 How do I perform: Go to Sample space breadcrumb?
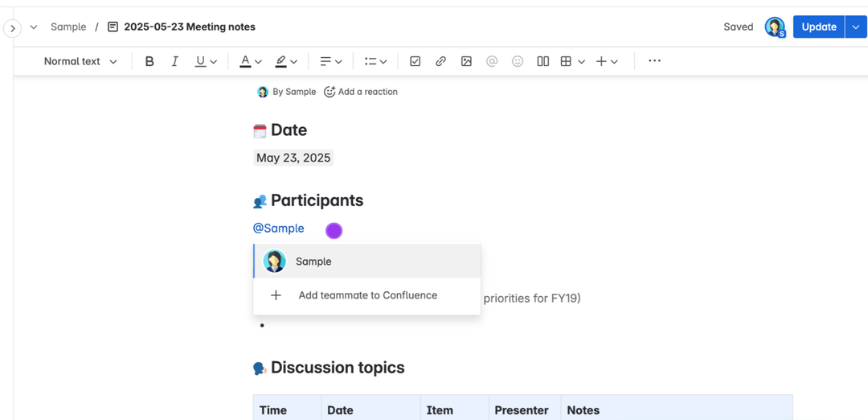pos(68,27)
